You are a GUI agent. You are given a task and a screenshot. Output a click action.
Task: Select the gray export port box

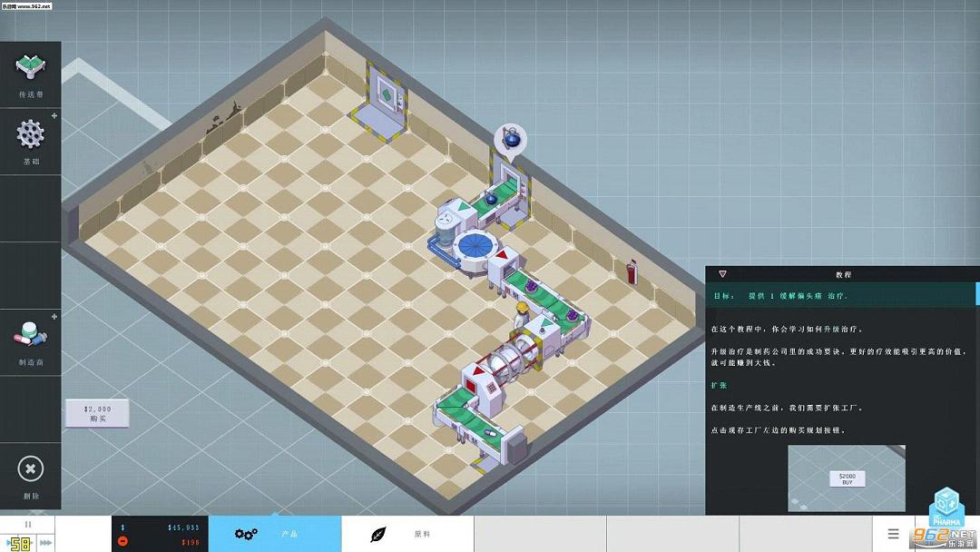click(x=515, y=447)
